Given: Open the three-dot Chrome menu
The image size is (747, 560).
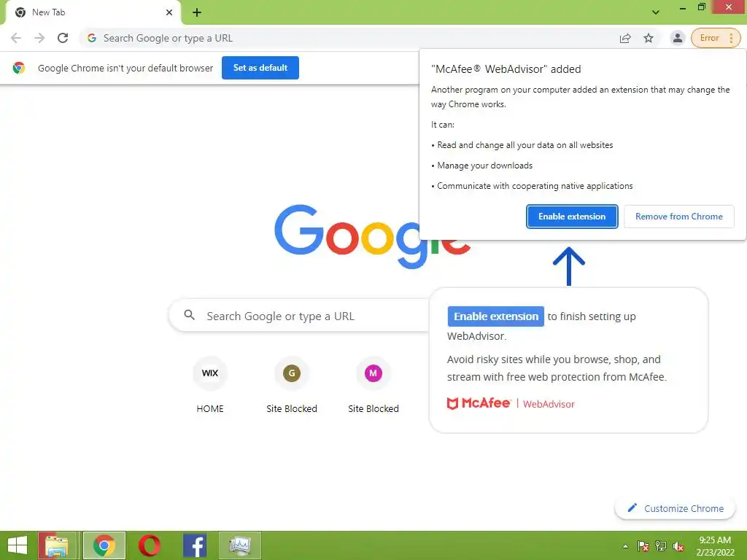Looking at the screenshot, I should coord(731,38).
